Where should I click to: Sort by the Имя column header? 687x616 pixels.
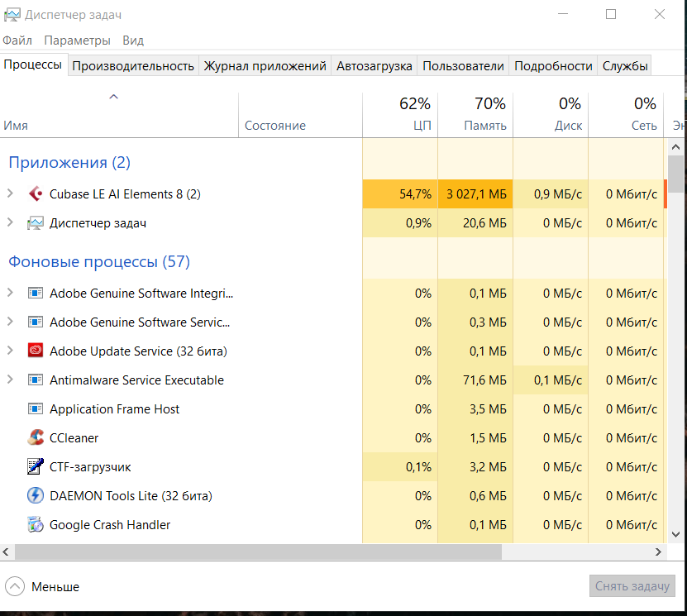point(119,115)
